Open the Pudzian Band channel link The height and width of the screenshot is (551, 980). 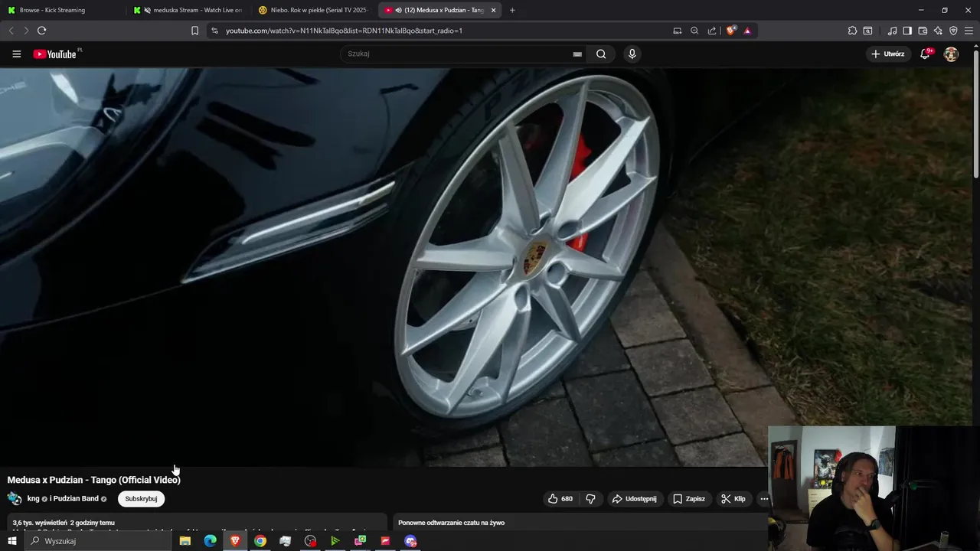pos(76,499)
